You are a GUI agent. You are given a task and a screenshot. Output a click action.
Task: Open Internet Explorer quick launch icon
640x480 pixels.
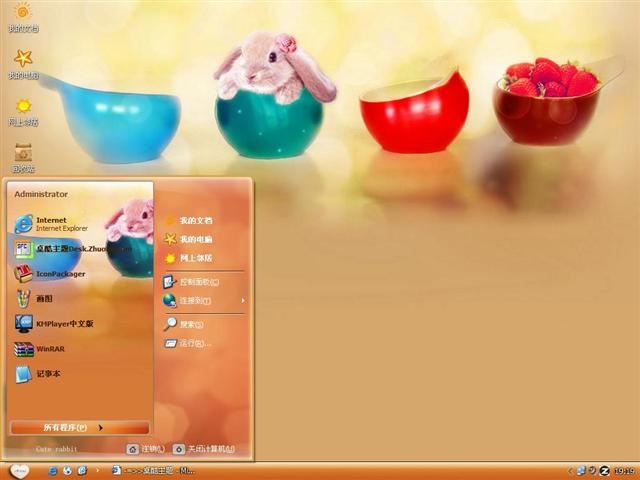tap(52, 471)
